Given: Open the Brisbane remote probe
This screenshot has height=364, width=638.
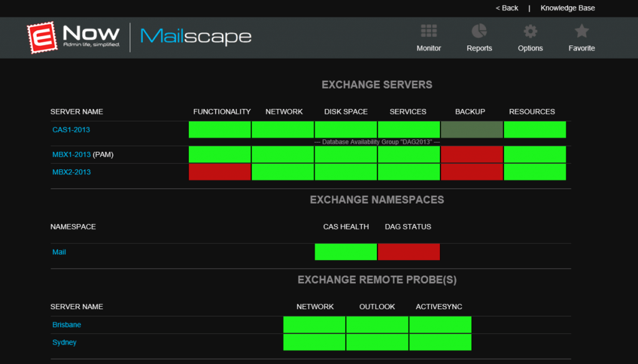Looking at the screenshot, I should click(x=67, y=324).
